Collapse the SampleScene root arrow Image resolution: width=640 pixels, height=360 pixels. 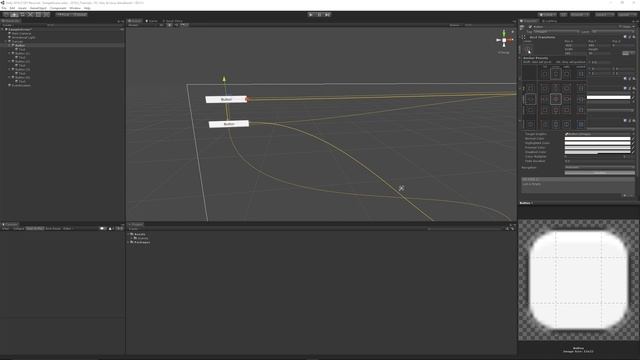3,29
